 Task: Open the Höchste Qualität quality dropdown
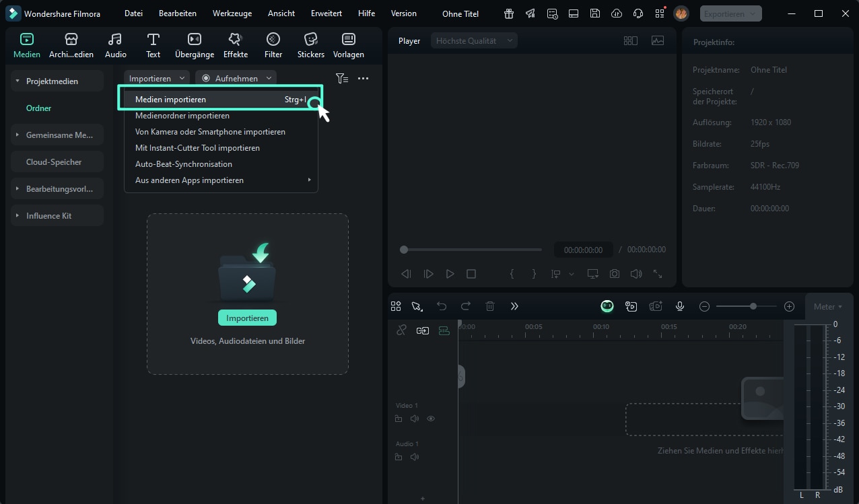475,41
